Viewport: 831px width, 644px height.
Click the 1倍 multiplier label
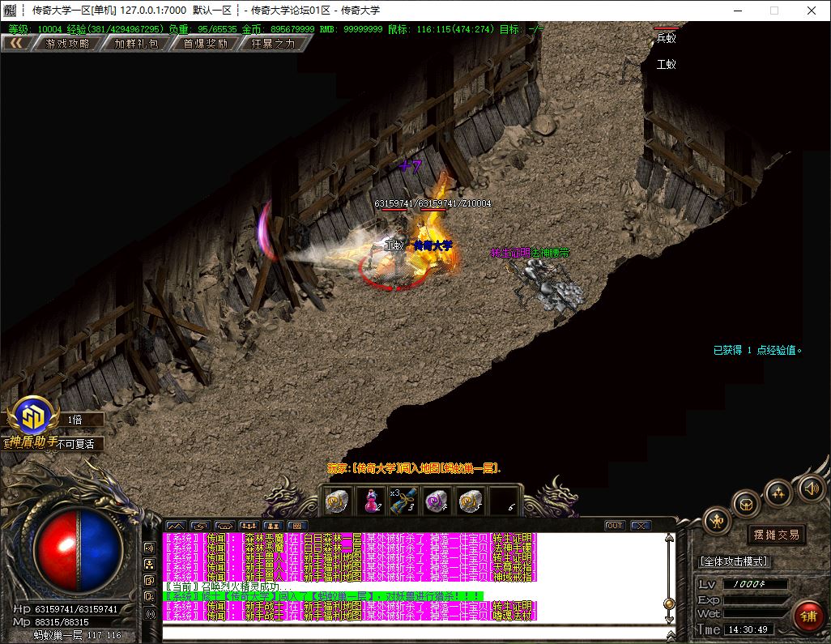point(75,420)
